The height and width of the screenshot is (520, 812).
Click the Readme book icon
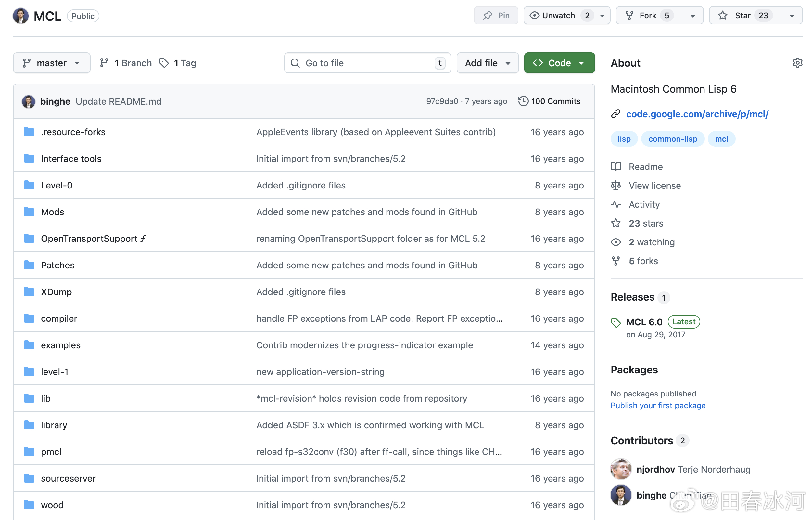616,166
